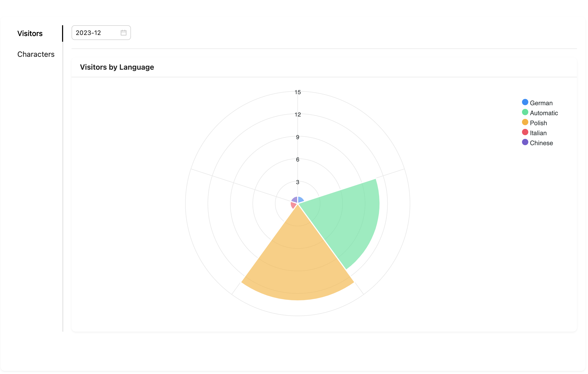Hide the Automatic series via legend label
Viewport: 588px width, 374px height.
click(544, 113)
